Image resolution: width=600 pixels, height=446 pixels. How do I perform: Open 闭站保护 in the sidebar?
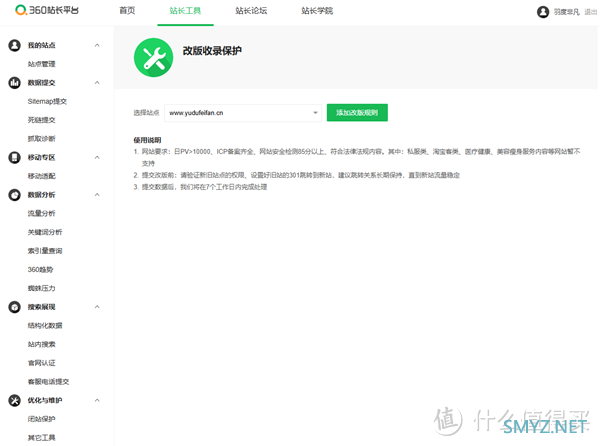41,419
